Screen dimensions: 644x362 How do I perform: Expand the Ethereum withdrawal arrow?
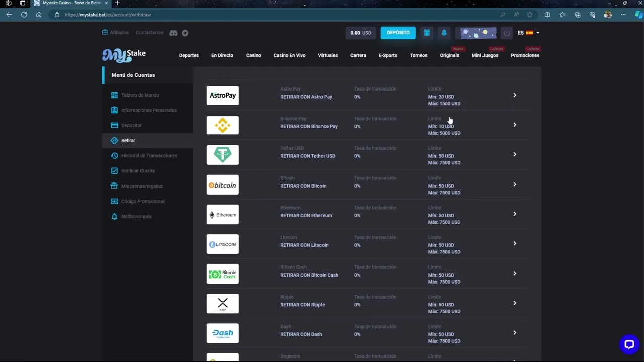515,214
